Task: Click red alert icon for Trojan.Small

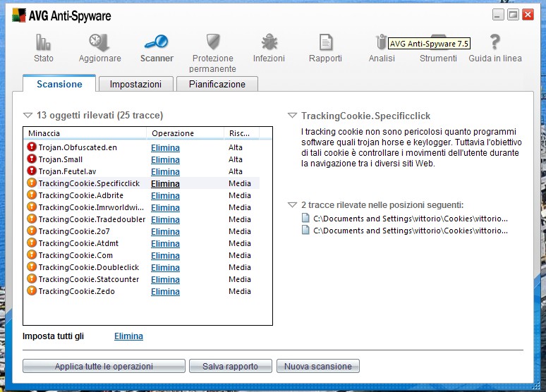Action: 32,159
